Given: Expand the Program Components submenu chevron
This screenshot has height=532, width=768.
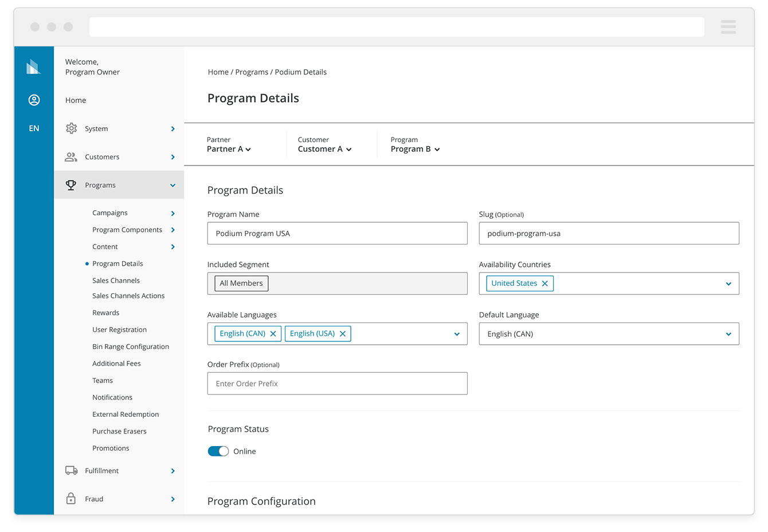Looking at the screenshot, I should point(173,230).
